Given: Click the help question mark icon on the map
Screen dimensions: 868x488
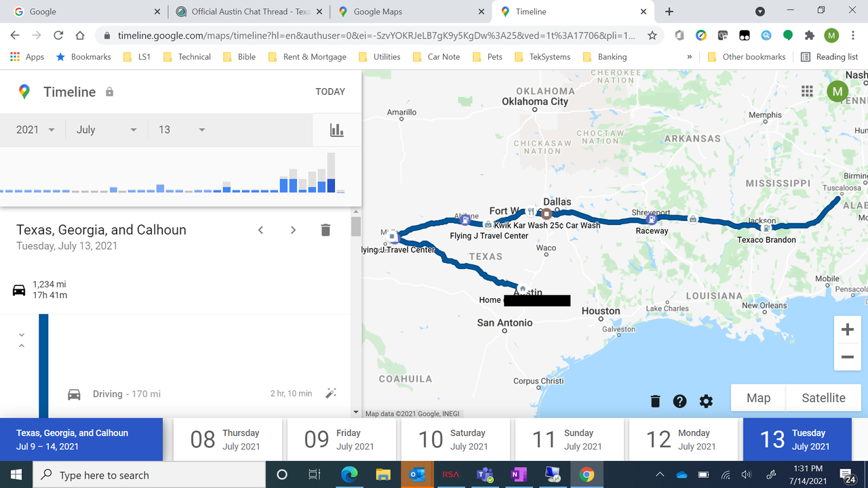Looking at the screenshot, I should (x=679, y=401).
